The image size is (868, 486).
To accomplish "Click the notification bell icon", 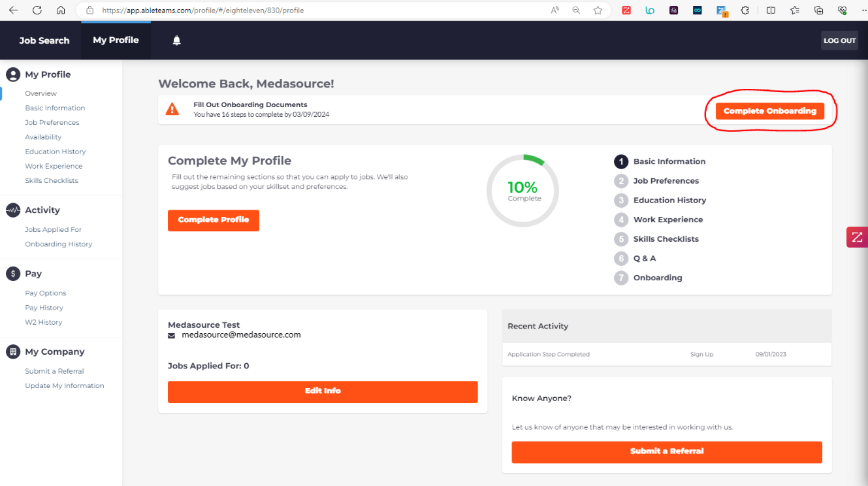I will coord(176,40).
